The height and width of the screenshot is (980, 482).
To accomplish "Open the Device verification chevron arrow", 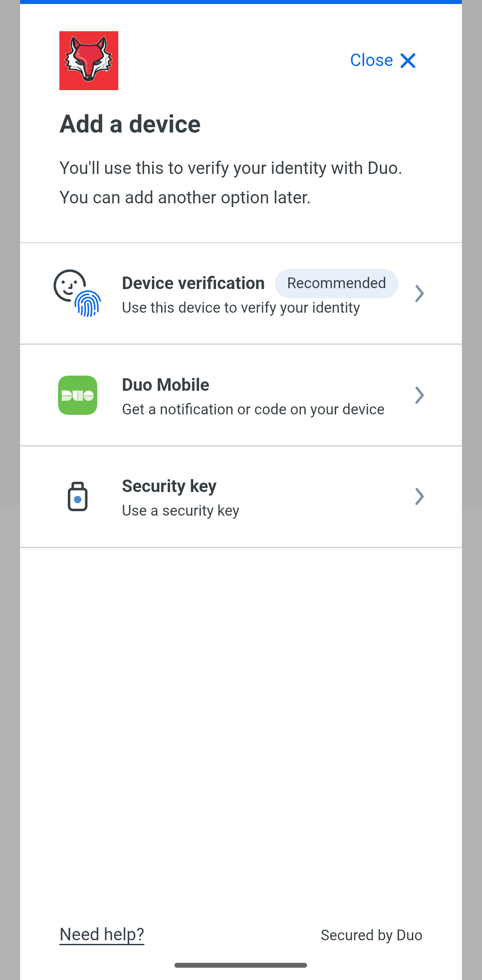I will coord(419,294).
